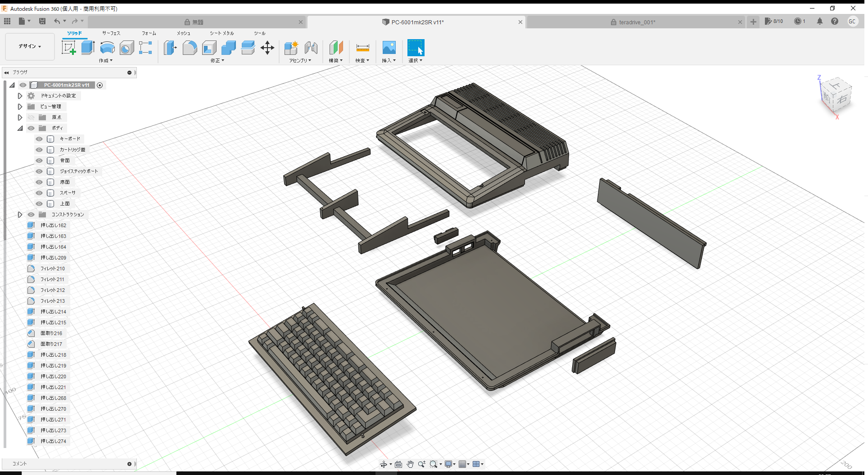Open the 作成 dropdown menu
Screen dimensions: 868x475
[105, 60]
